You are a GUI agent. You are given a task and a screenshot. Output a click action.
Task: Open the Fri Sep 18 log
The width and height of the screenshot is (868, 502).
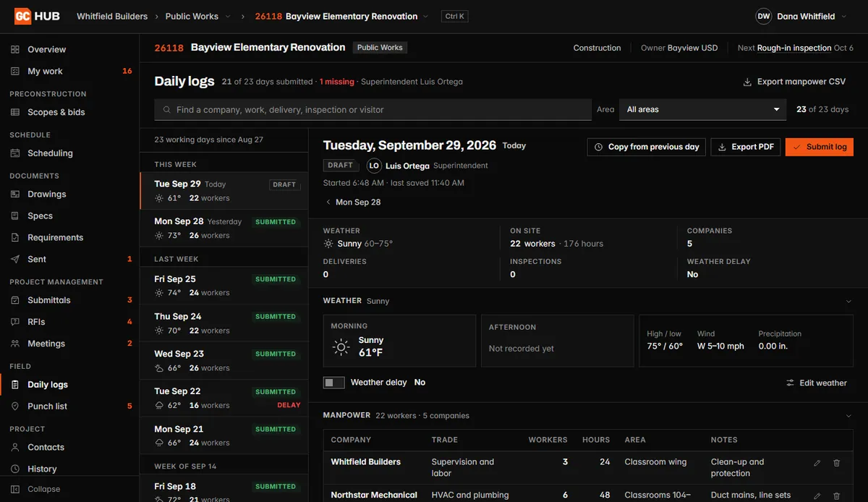tap(224, 489)
